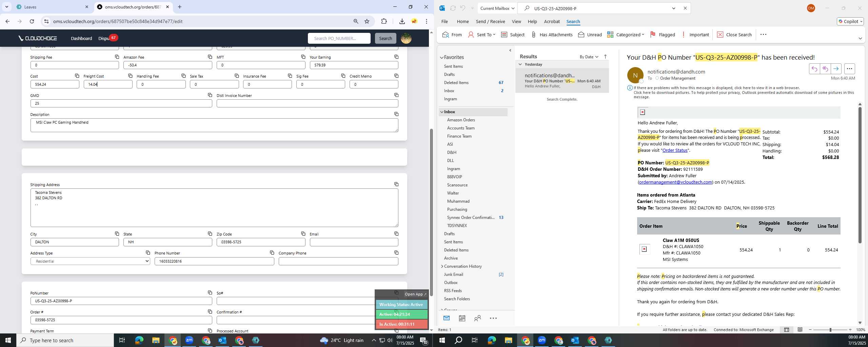Copy the Shipping Fee value

[x=117, y=57]
